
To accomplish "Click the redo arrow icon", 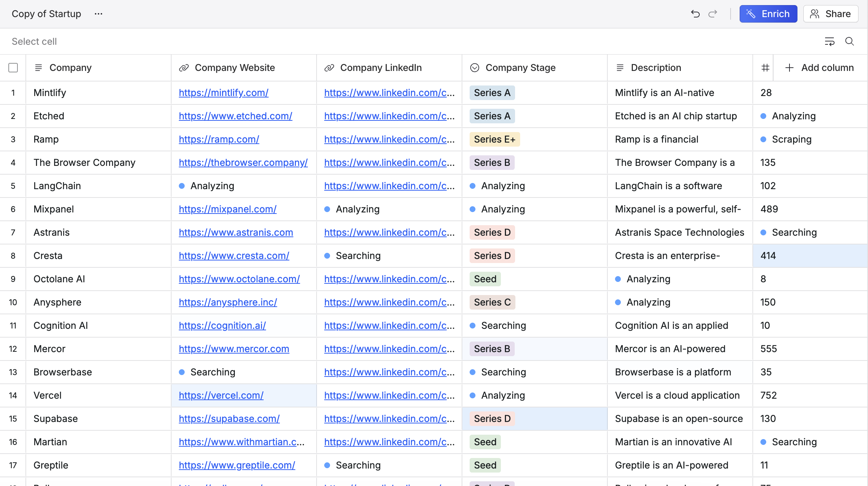I will click(713, 14).
